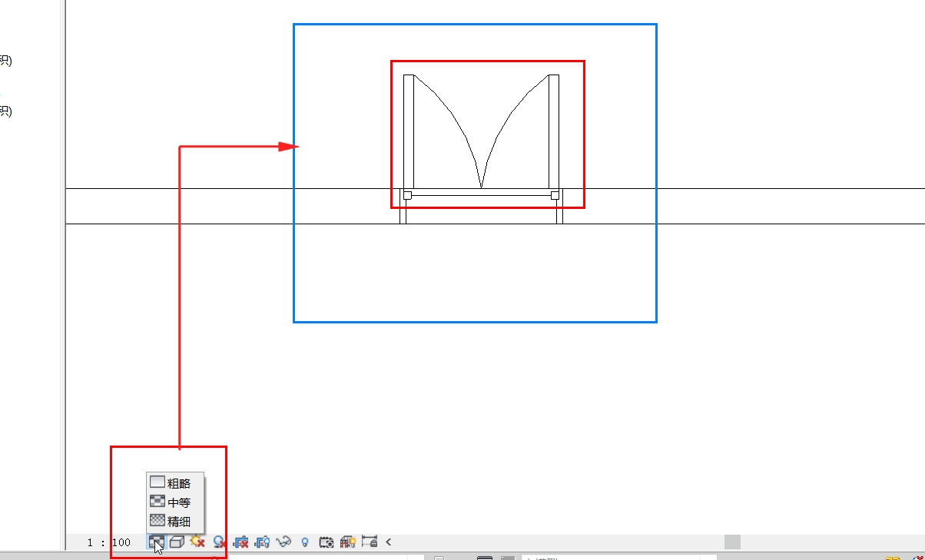Open the 1 : 100 view scale selector

click(x=109, y=542)
